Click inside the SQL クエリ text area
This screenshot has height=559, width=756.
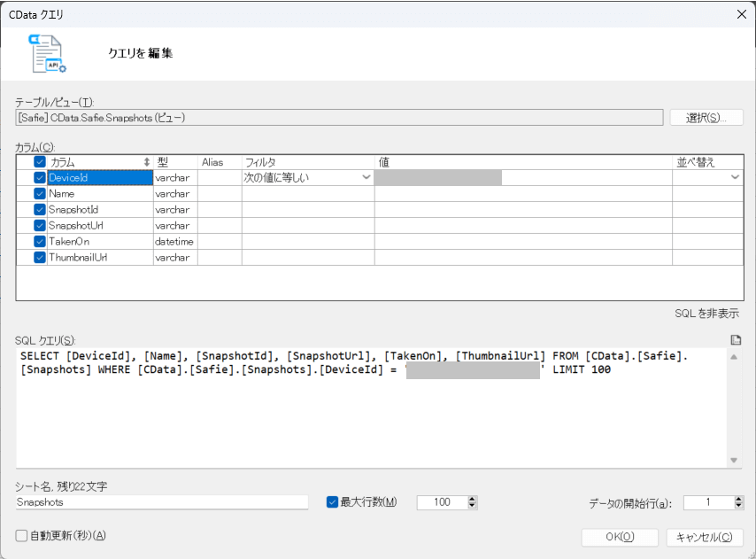coord(371,408)
